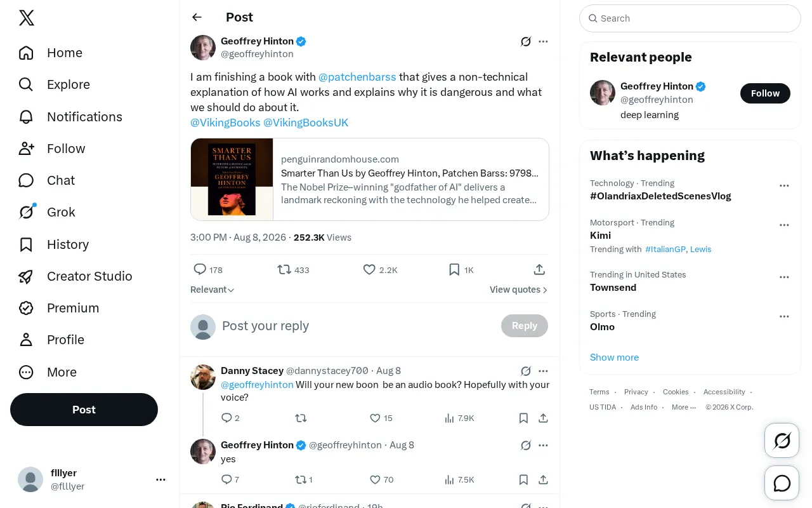Open the floating Grok button at bottom right
This screenshot has width=812, height=508.
[782, 440]
